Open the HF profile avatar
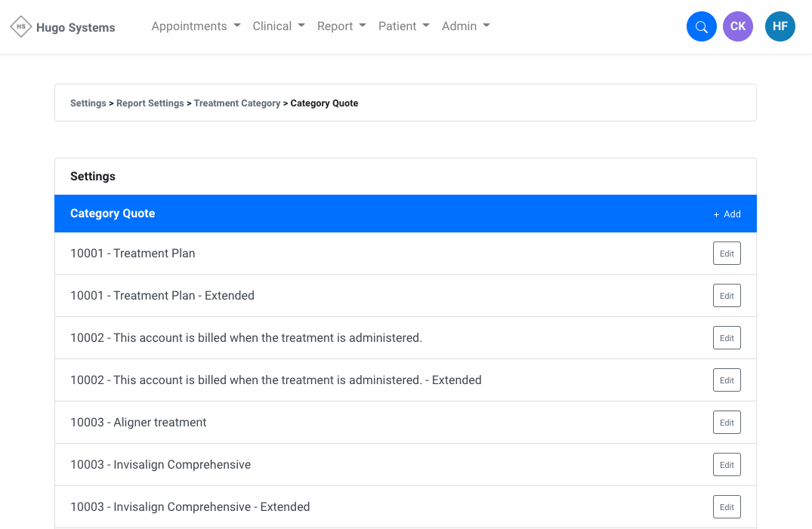 click(780, 26)
